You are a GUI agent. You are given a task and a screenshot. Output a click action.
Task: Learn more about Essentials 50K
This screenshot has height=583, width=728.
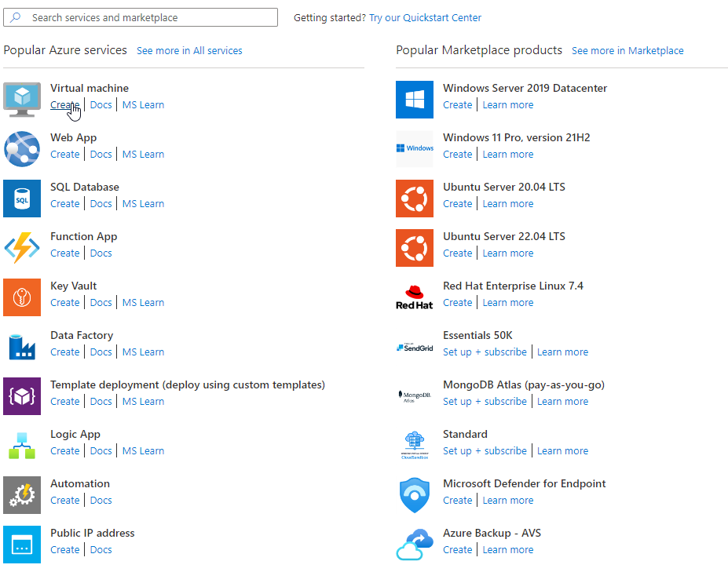[x=563, y=352]
